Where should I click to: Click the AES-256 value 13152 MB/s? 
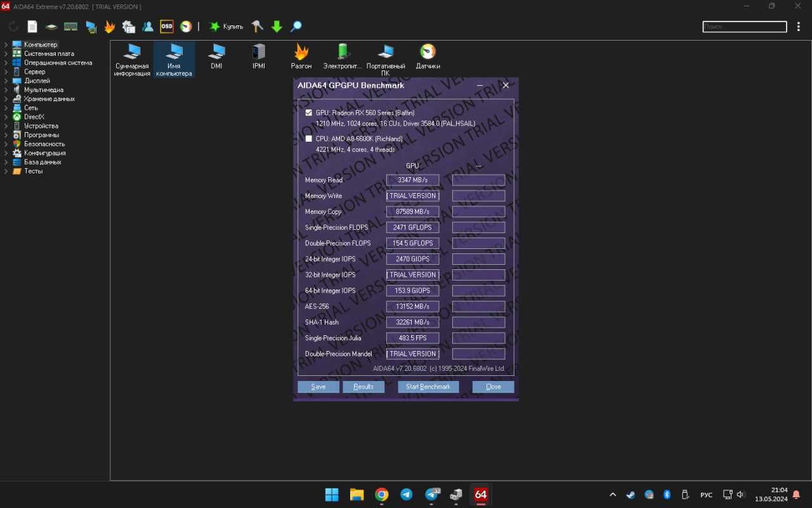(412, 306)
